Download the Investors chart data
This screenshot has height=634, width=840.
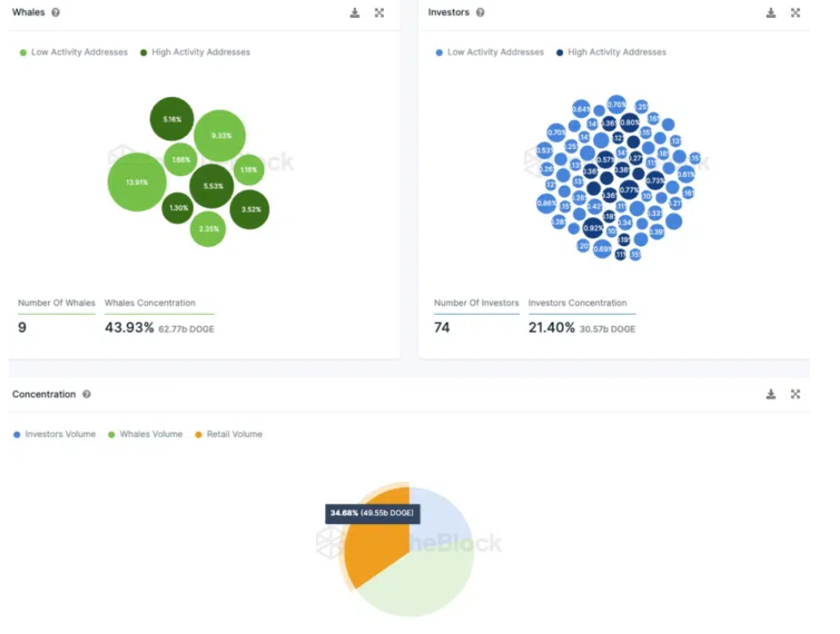[x=771, y=13]
